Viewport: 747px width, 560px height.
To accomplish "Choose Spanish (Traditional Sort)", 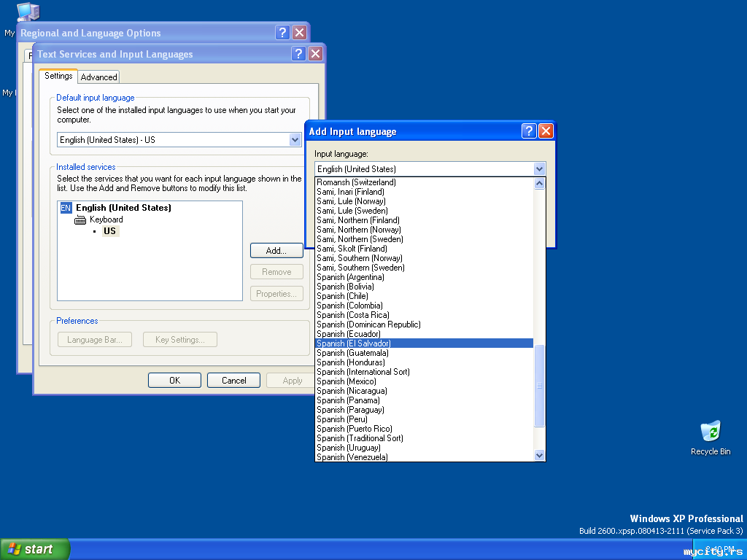I will [x=424, y=438].
